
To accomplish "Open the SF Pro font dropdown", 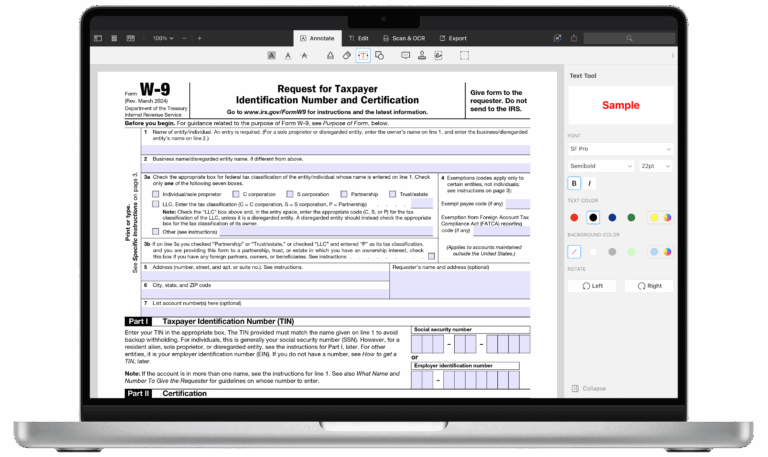I will pos(620,149).
